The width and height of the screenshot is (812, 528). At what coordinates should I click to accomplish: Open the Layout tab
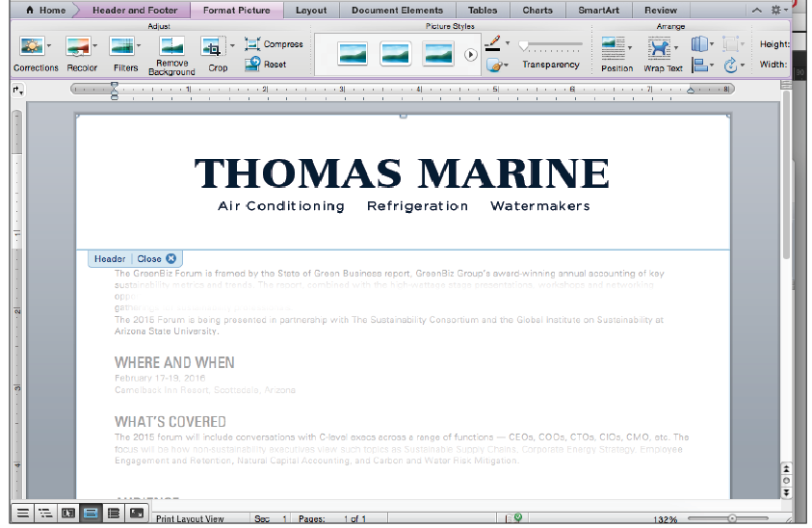coord(311,10)
